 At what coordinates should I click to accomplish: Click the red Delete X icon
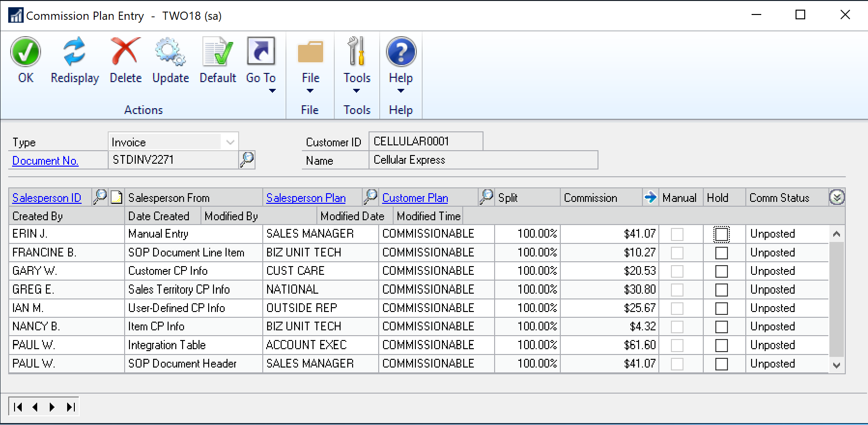click(x=125, y=52)
